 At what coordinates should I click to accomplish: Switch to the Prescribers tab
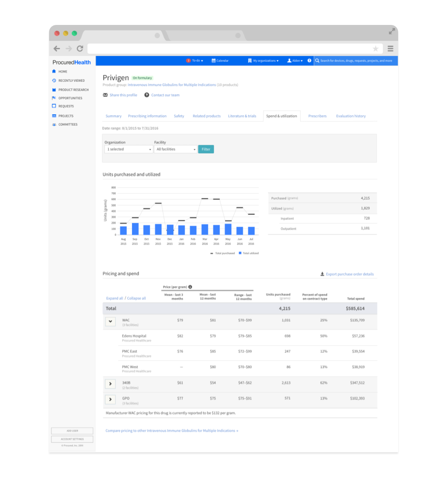coord(317,116)
